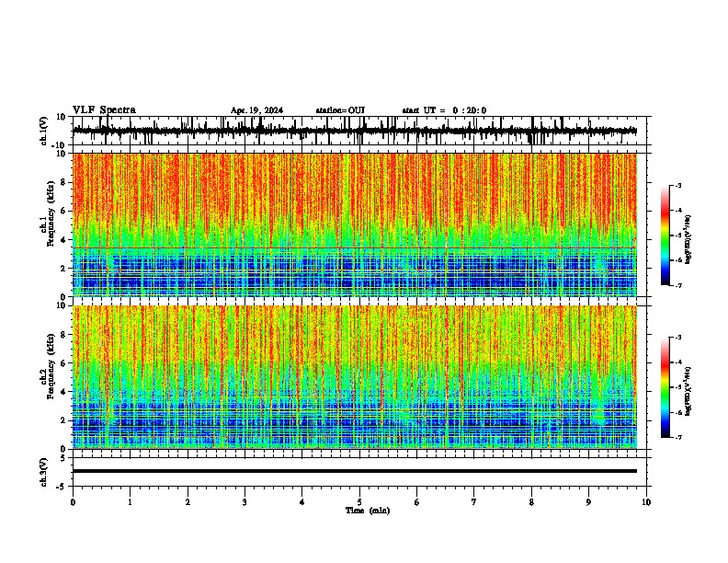The width and height of the screenshot is (728, 563).
Task: Click the time axis tick label "9"
Action: (588, 502)
